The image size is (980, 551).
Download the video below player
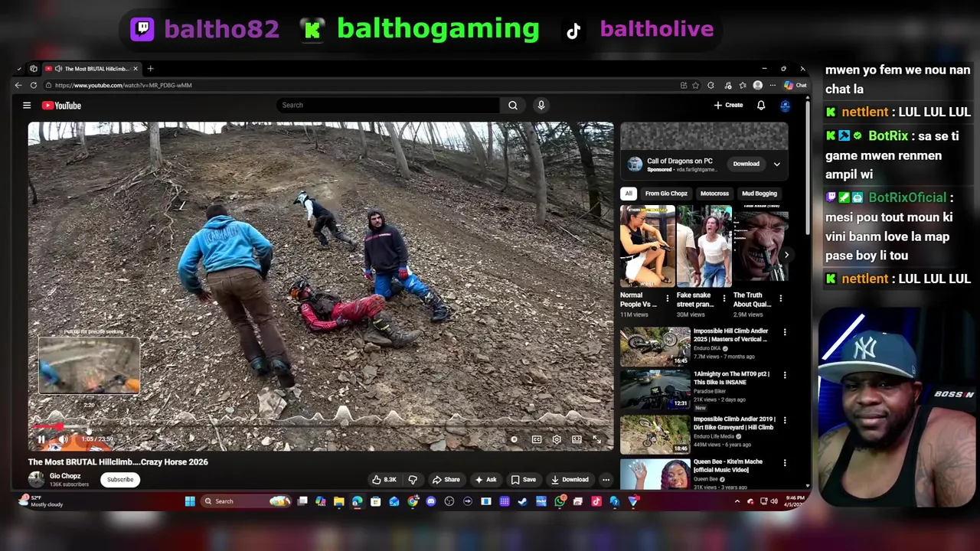570,480
